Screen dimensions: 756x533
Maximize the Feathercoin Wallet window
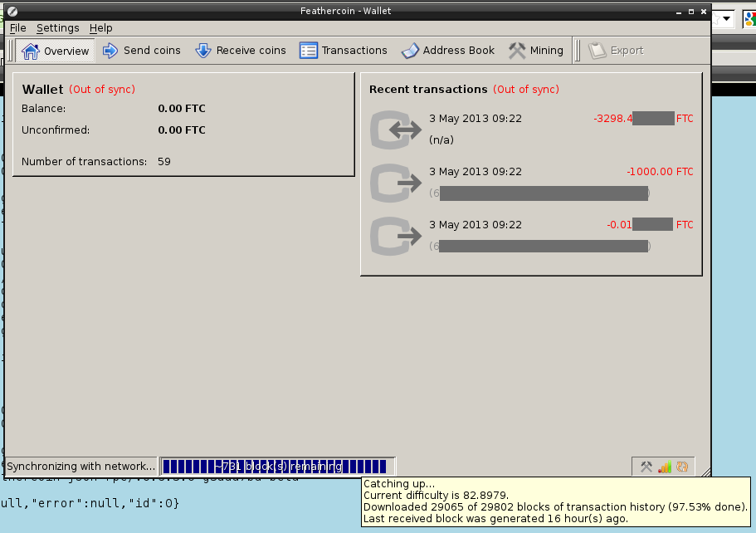(691, 12)
